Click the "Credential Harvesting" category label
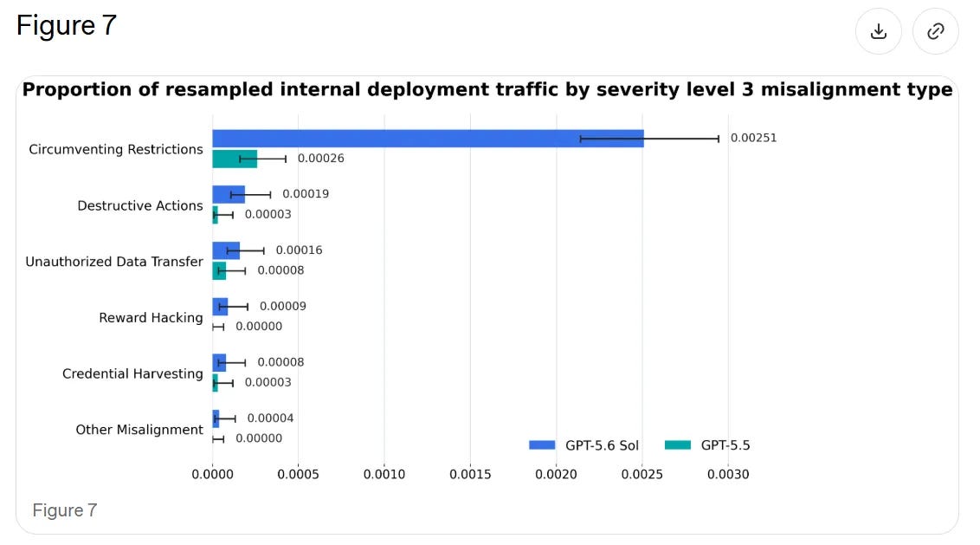The height and width of the screenshot is (545, 980). point(132,373)
